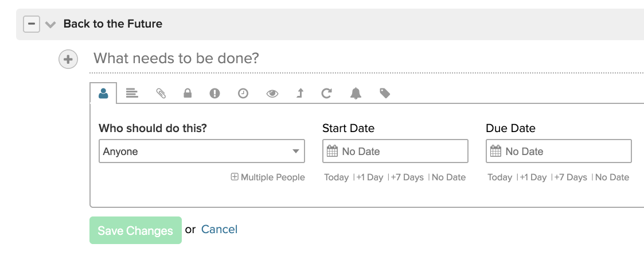Open the priority exclamation tab
The height and width of the screenshot is (263, 644).
point(215,94)
